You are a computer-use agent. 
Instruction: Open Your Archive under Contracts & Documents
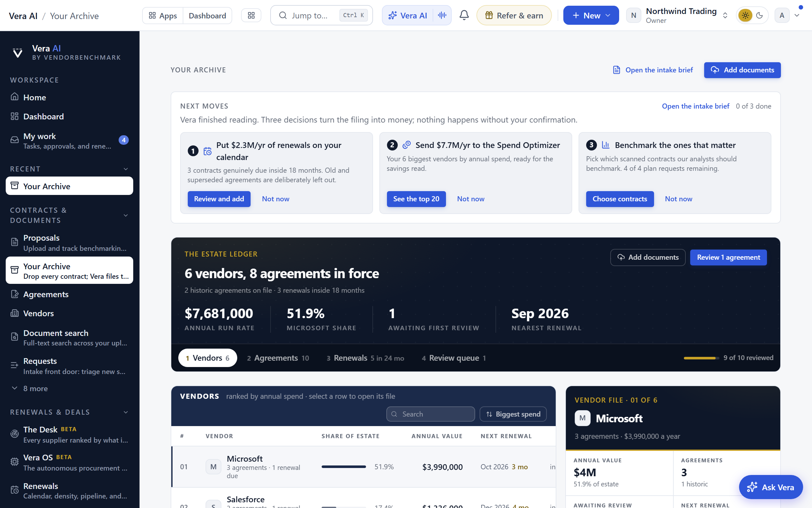69,271
